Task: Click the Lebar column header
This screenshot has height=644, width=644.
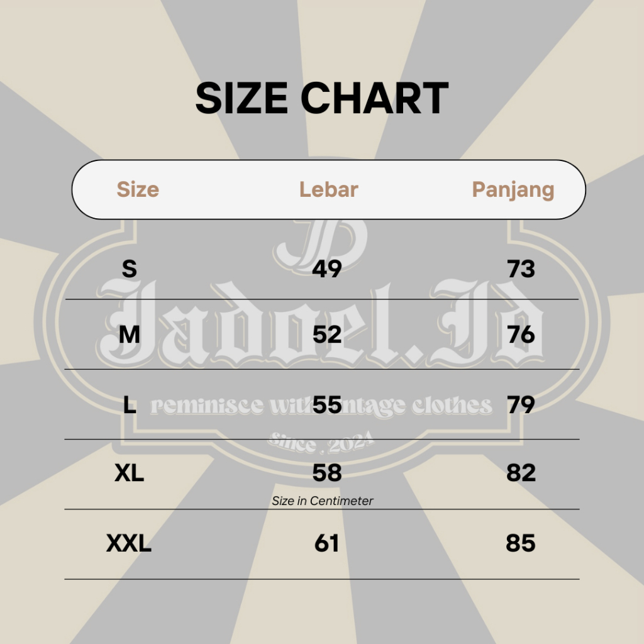Action: click(328, 189)
